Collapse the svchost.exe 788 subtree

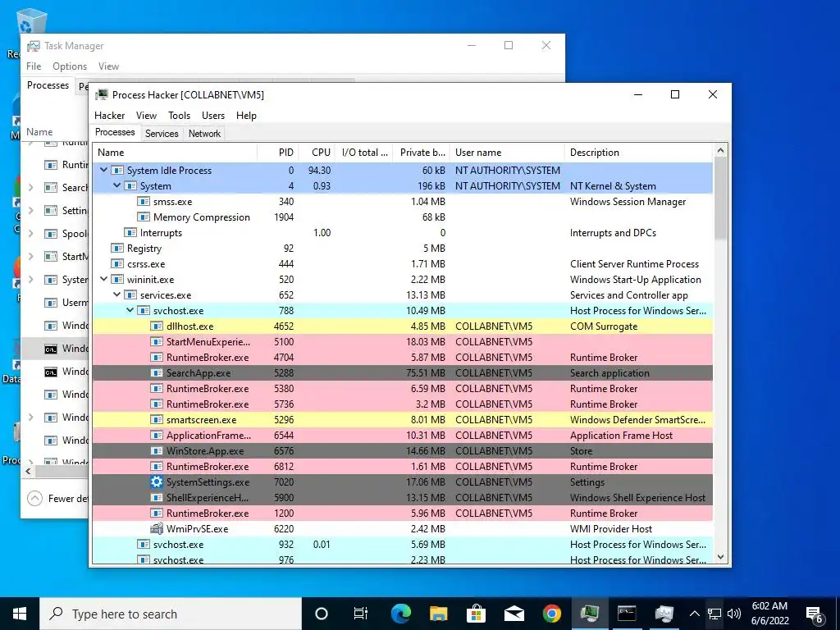(x=130, y=311)
